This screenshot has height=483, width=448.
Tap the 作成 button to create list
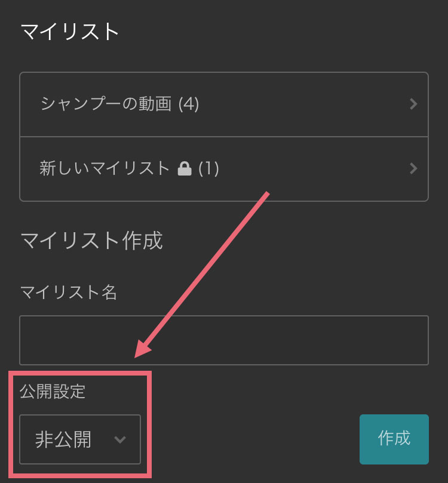(394, 439)
